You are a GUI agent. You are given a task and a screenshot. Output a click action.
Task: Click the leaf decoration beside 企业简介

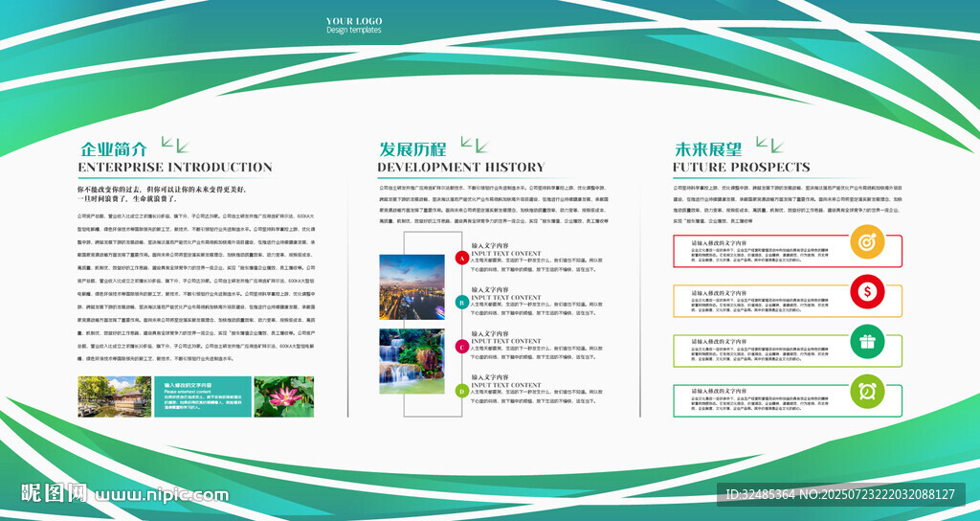point(175,145)
